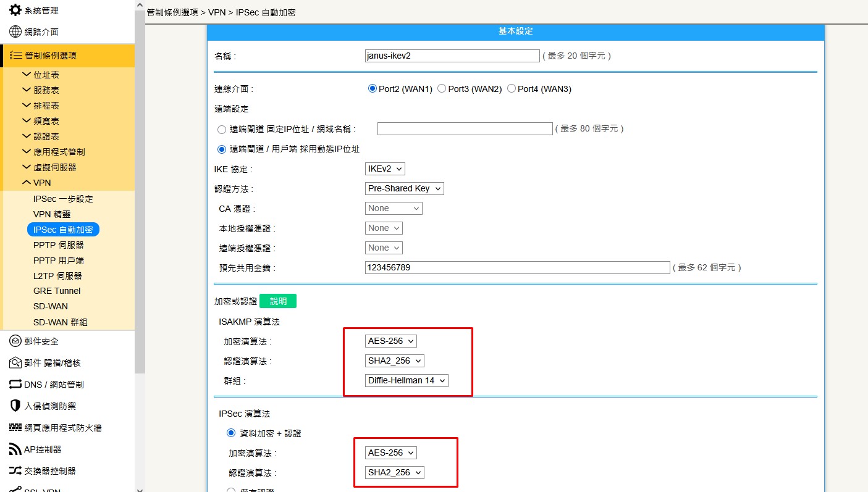Click the 網頁應用程式防火牆 wall icon

pos(15,428)
